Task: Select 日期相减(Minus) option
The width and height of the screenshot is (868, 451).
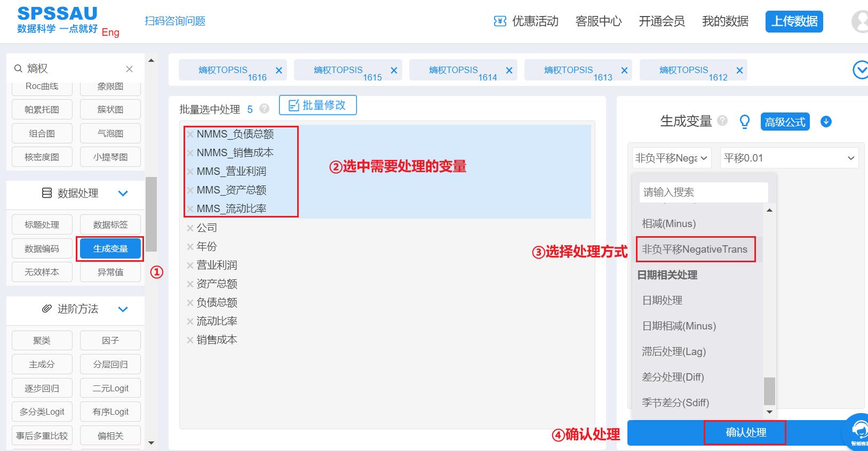Action: [x=679, y=326]
